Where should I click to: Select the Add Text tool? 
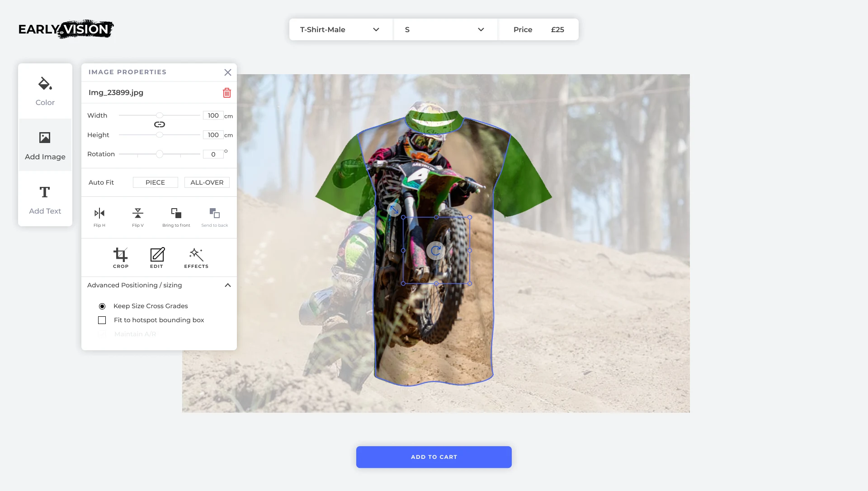pos(45,200)
